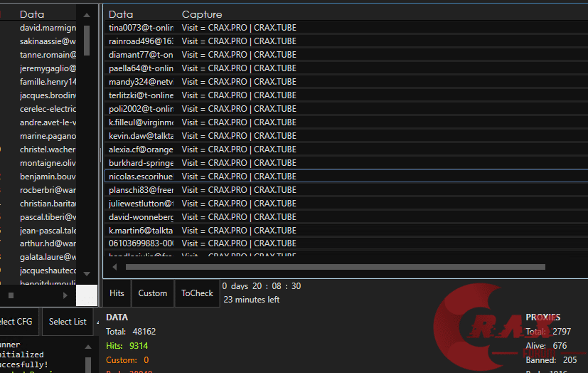Click the left list's scroll-down arrow
The image size is (588, 373).
87,274
